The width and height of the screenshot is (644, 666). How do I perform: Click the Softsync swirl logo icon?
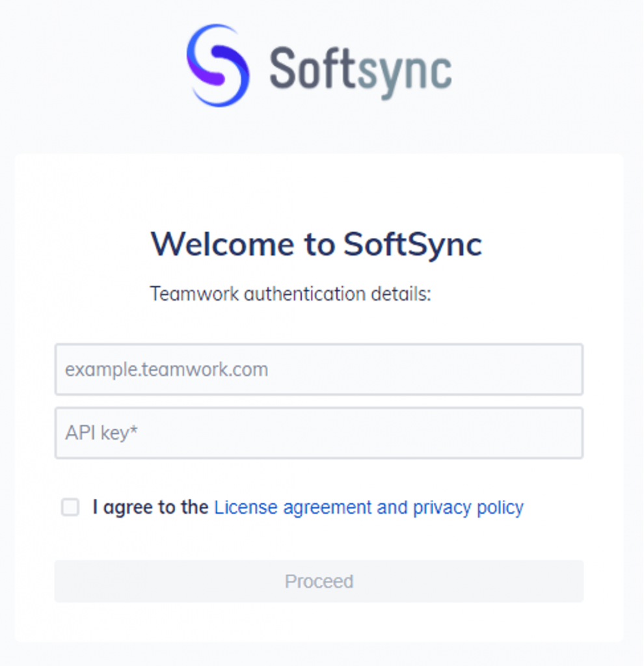(218, 66)
